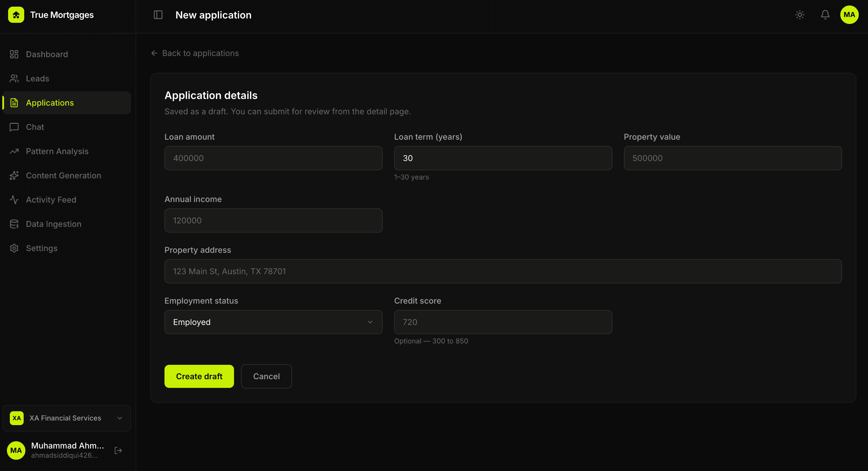The height and width of the screenshot is (471, 868).
Task: Toggle the sidebar panel icon
Action: (158, 15)
